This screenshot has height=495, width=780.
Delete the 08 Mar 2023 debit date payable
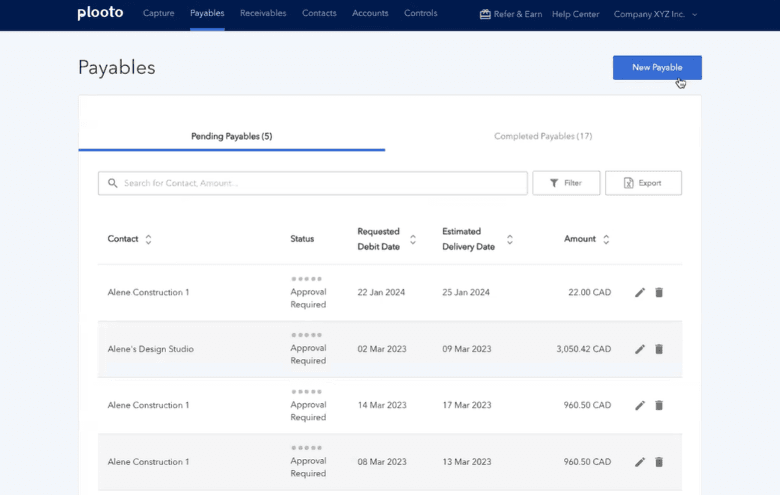659,462
